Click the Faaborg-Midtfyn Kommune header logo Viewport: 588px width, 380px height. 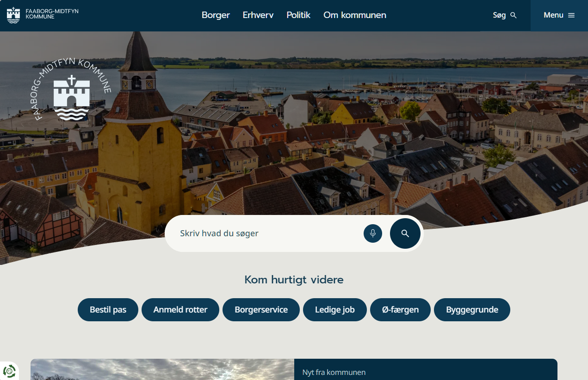point(43,15)
